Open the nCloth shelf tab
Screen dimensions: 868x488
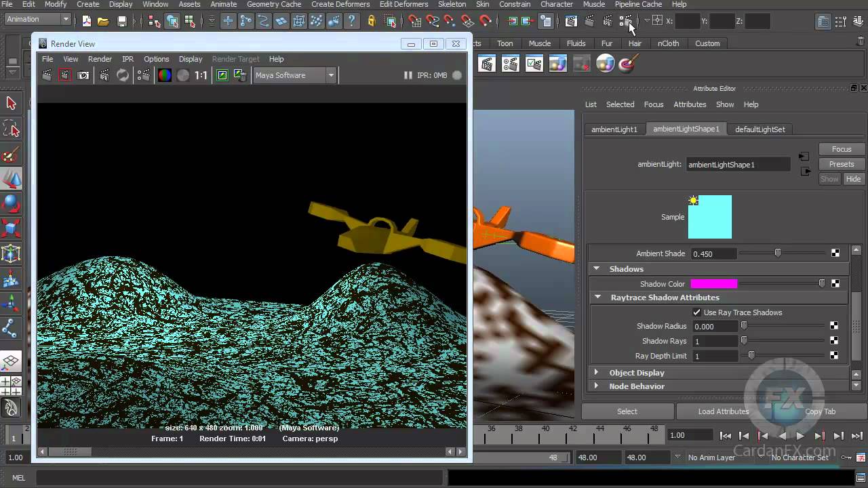(668, 43)
